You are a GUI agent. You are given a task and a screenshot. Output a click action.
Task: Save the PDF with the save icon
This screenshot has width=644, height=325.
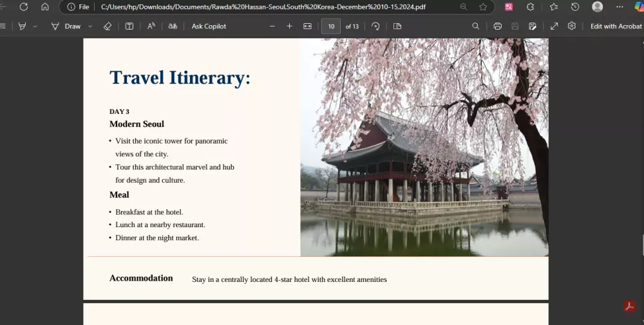click(515, 26)
